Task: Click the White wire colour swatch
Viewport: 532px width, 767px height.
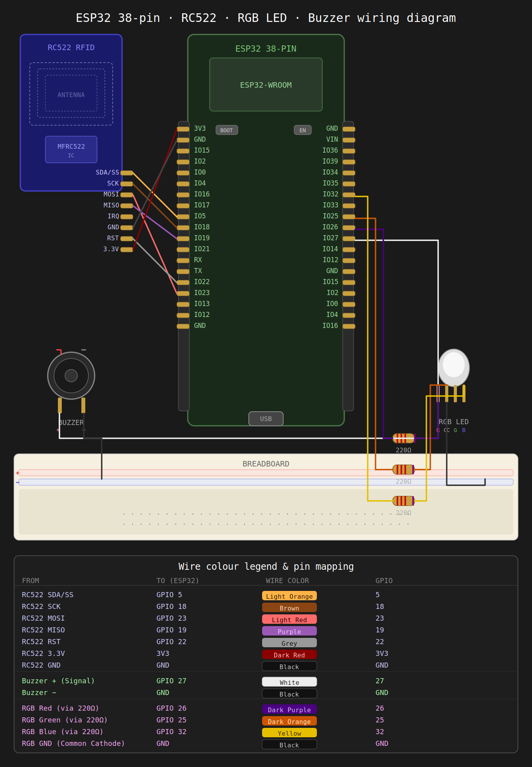Action: pos(289,682)
